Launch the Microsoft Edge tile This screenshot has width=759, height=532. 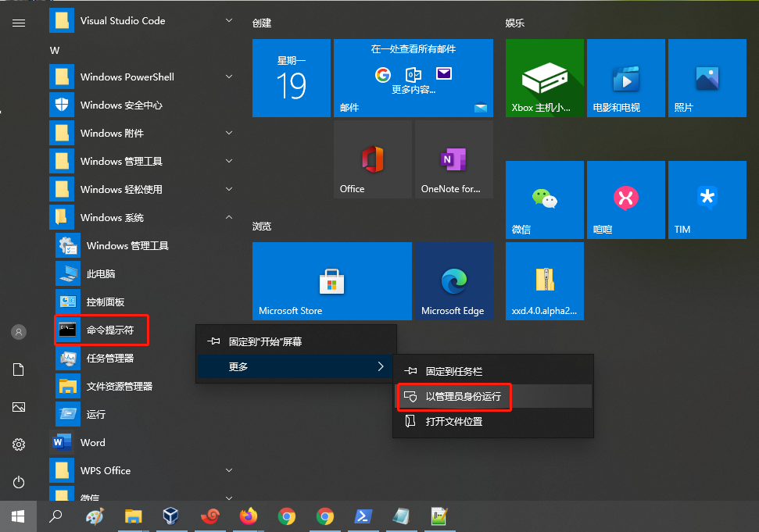pos(453,280)
